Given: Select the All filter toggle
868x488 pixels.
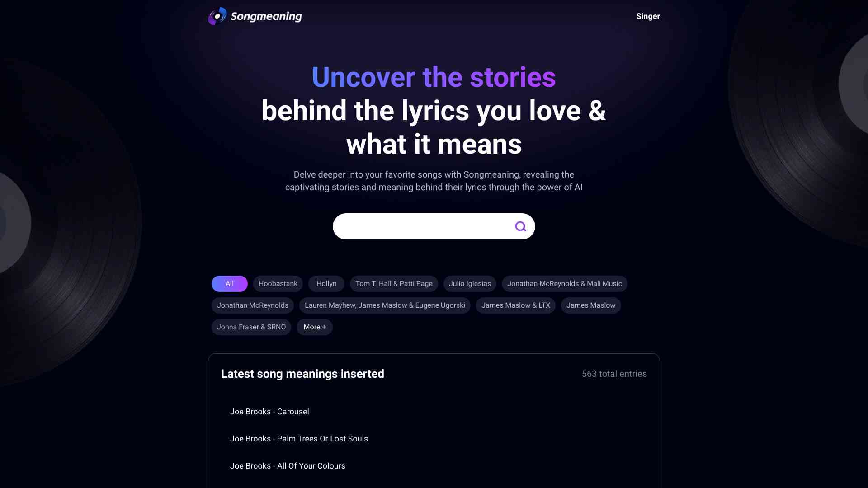Looking at the screenshot, I should pos(230,284).
